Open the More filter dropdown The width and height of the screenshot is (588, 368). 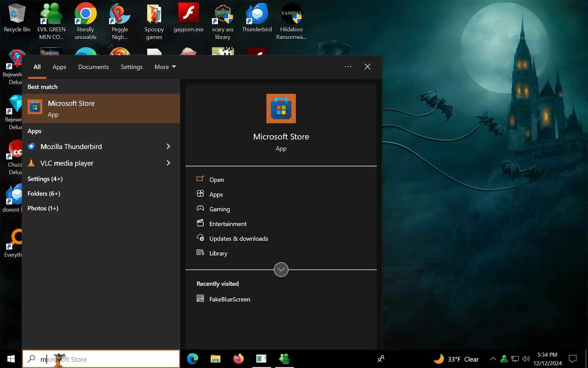[x=165, y=67]
